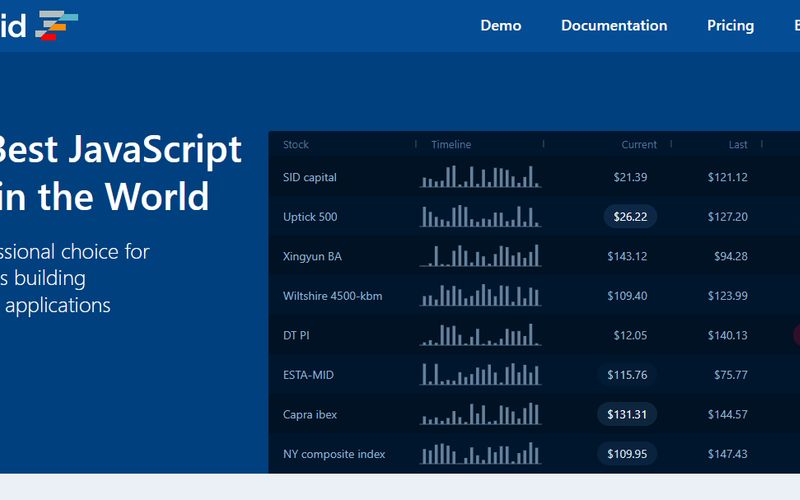Select the DT PI stock row
Viewport: 800px width, 500px height.
pos(297,336)
